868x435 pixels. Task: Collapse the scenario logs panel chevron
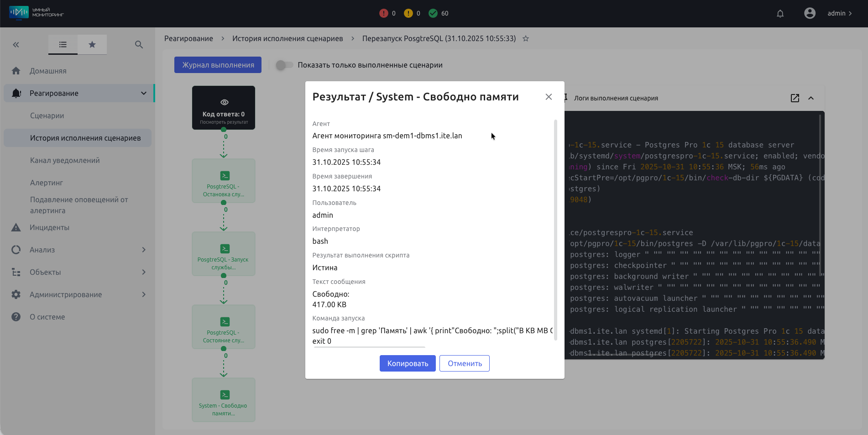[x=811, y=98]
